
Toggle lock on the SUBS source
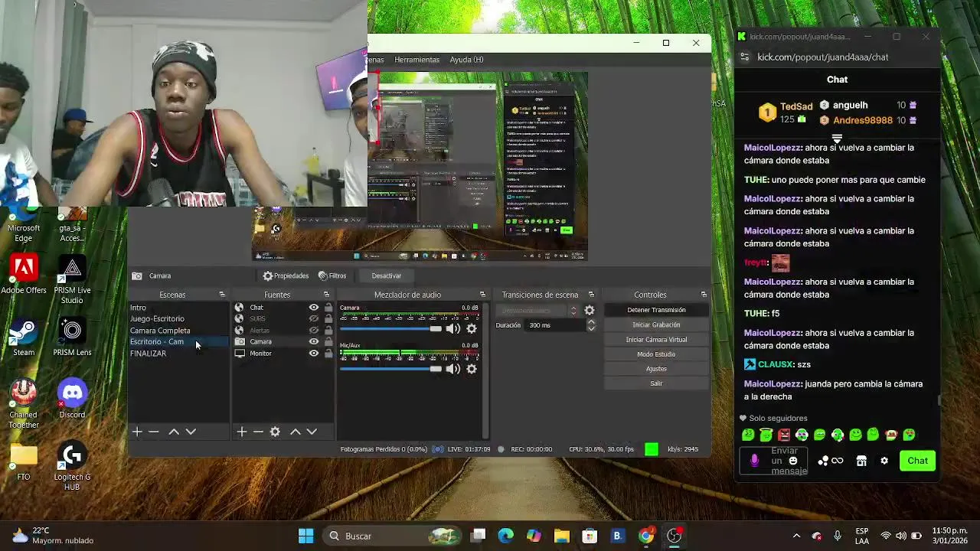328,319
